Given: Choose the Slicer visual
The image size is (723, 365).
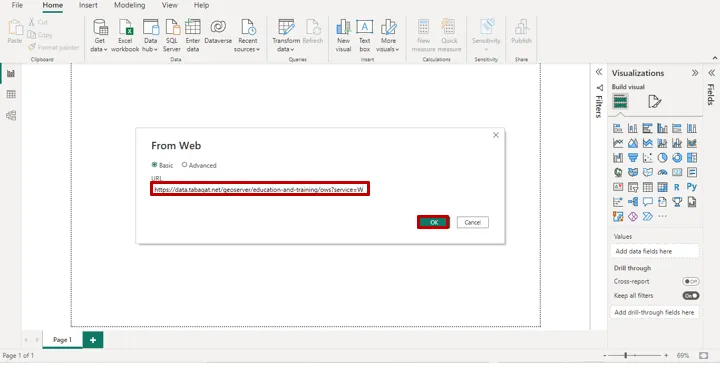Looking at the screenshot, I should click(633, 188).
